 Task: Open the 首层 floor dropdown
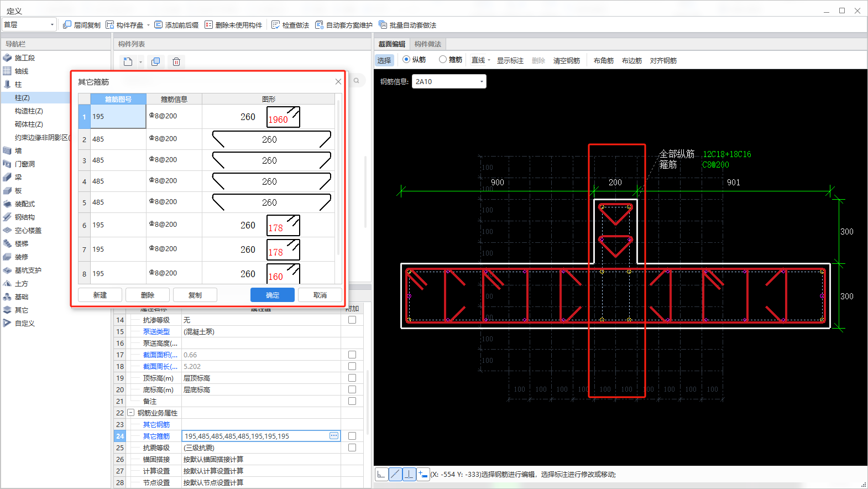[x=29, y=24]
